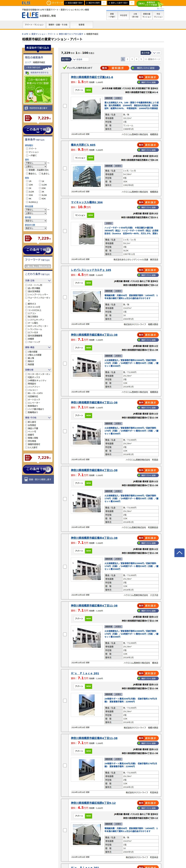Jump to 最後のページ link
This screenshot has height=868, width=186.
click(152, 59)
